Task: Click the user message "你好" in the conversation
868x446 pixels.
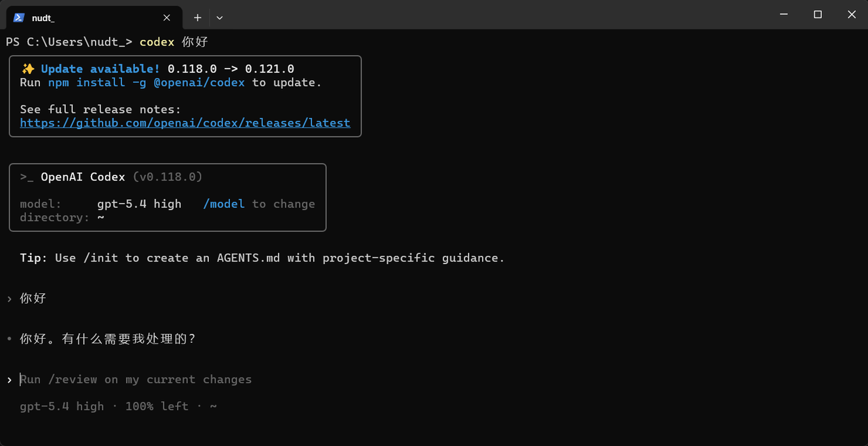Action: click(33, 298)
